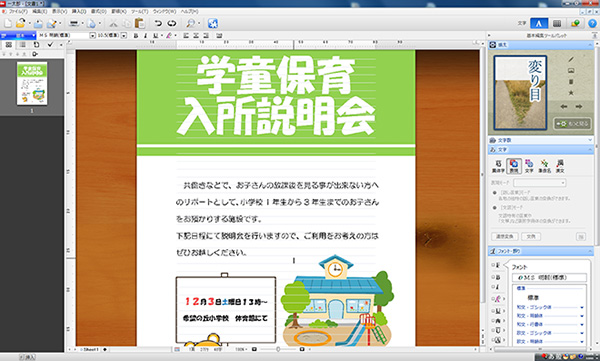The height and width of the screenshot is (361, 600).
Task: Click the Bold B formatting icon
Action: 135,36
